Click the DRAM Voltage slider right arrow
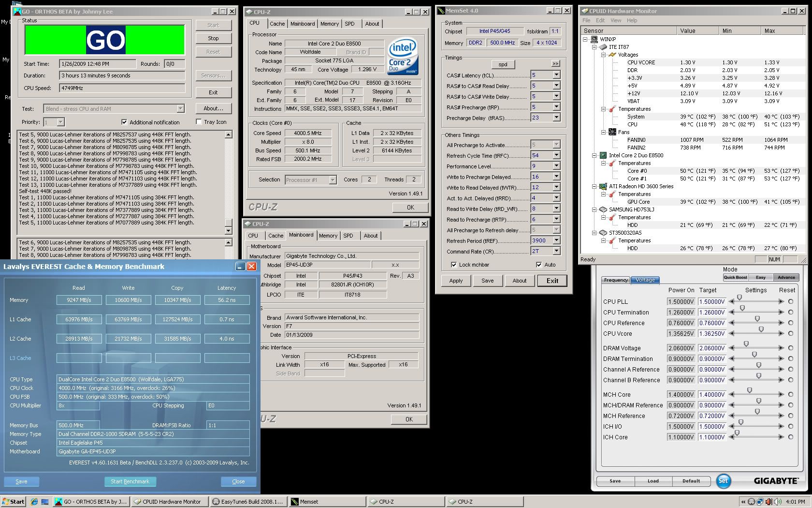 click(x=781, y=348)
